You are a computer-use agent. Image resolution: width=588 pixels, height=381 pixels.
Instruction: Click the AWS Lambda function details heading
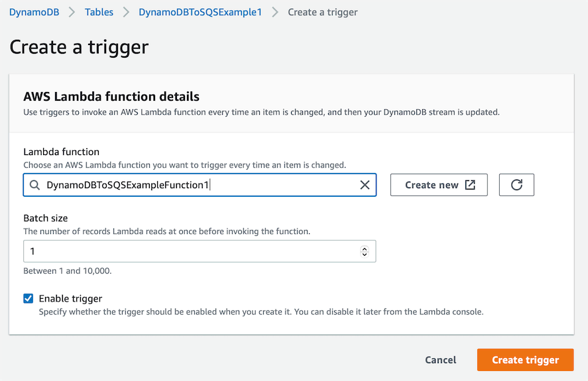[x=111, y=97]
